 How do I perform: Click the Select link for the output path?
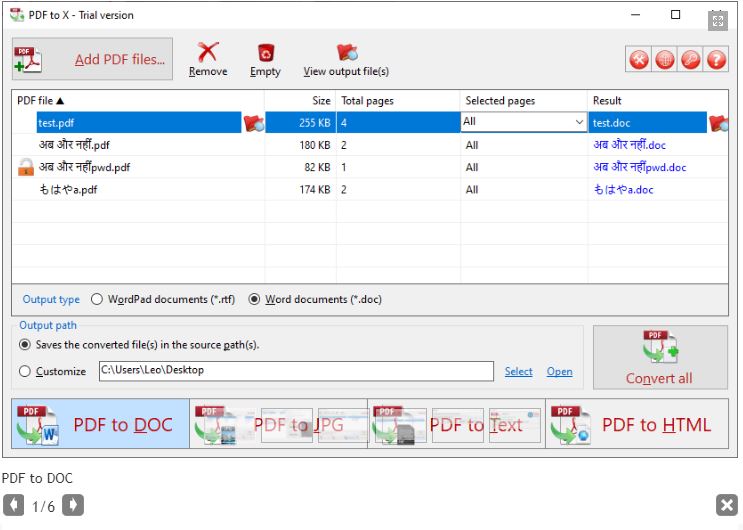click(x=518, y=371)
